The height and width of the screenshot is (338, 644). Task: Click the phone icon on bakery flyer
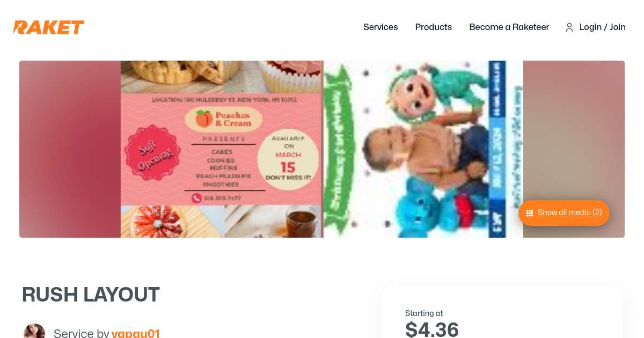(196, 199)
